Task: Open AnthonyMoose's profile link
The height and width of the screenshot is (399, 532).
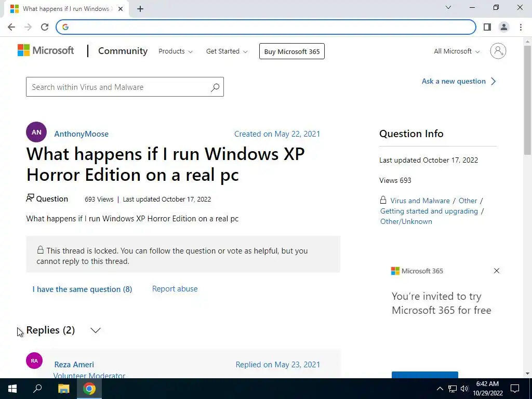Action: (82, 134)
